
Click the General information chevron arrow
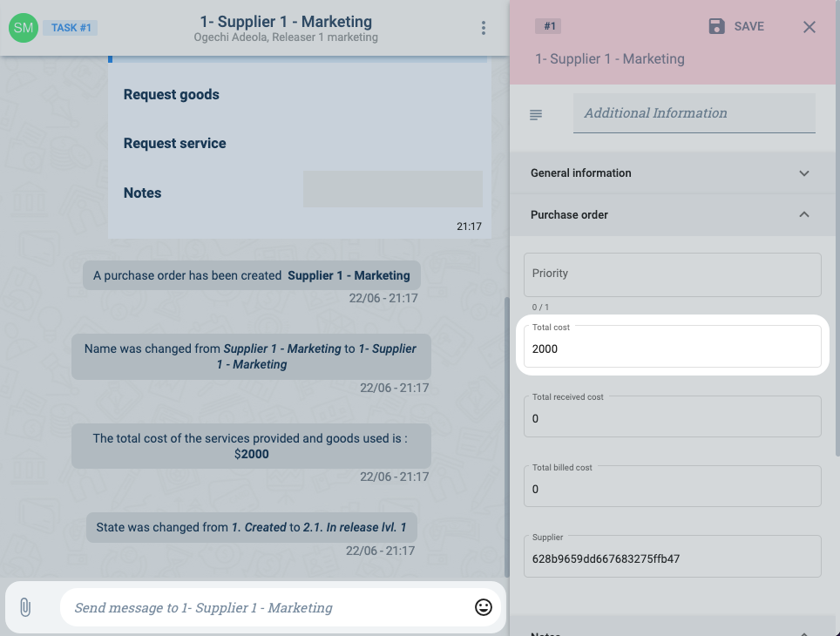pyautogui.click(x=803, y=173)
